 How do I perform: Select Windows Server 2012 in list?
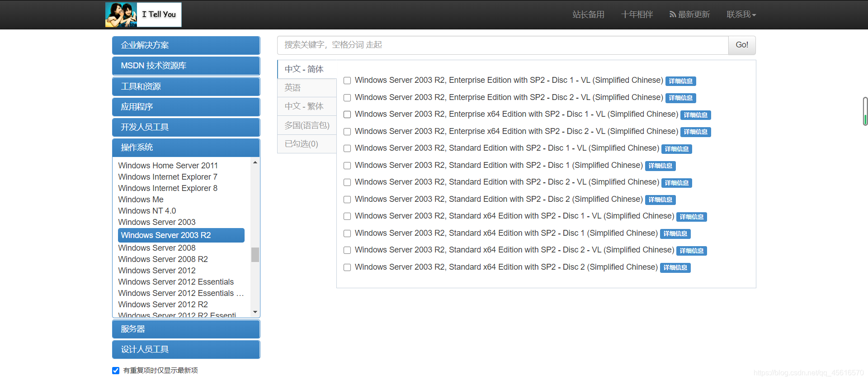tap(157, 271)
